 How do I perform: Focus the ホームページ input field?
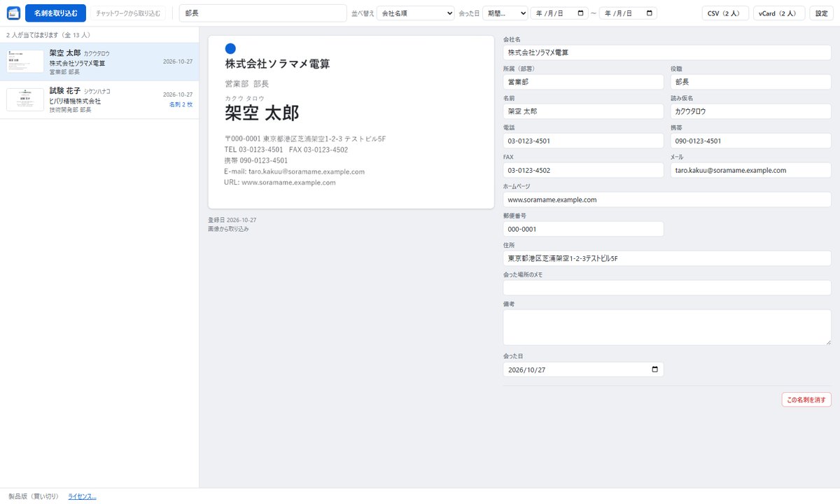coord(667,199)
